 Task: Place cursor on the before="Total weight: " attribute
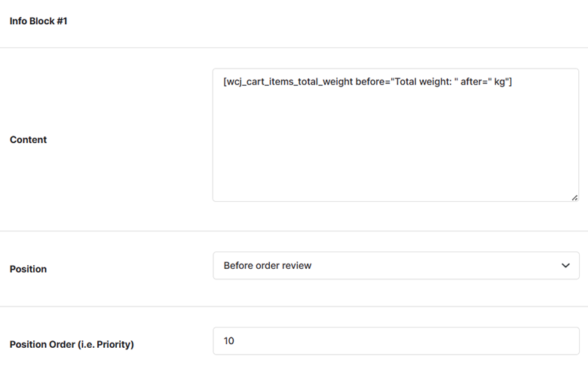tap(406, 81)
